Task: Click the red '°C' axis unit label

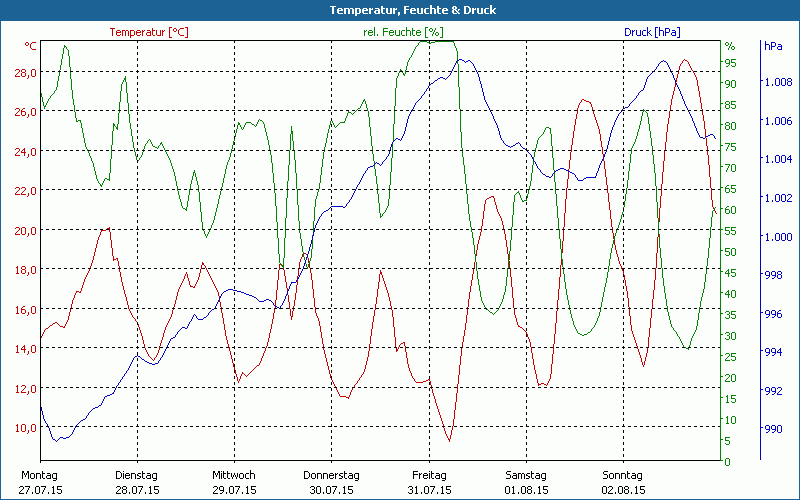Action: (30, 46)
